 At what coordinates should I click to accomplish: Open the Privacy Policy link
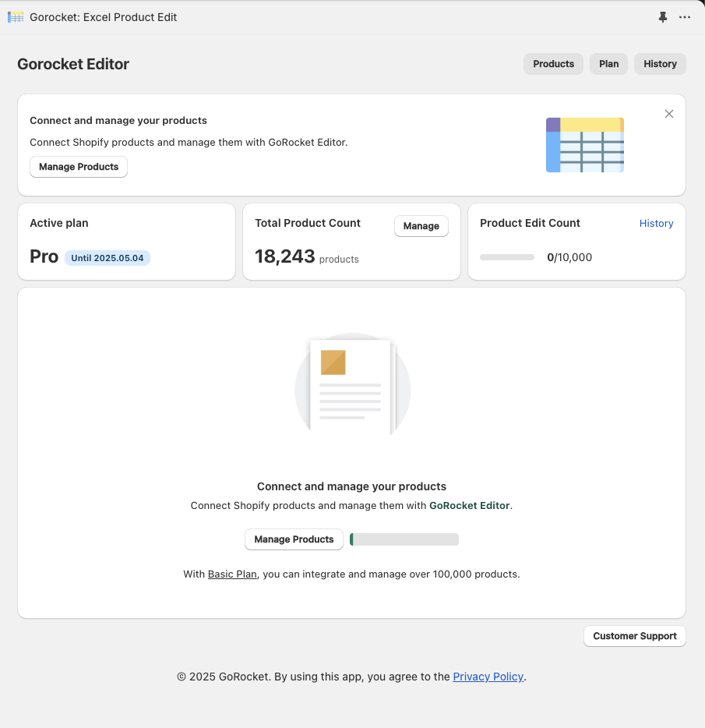click(x=488, y=677)
